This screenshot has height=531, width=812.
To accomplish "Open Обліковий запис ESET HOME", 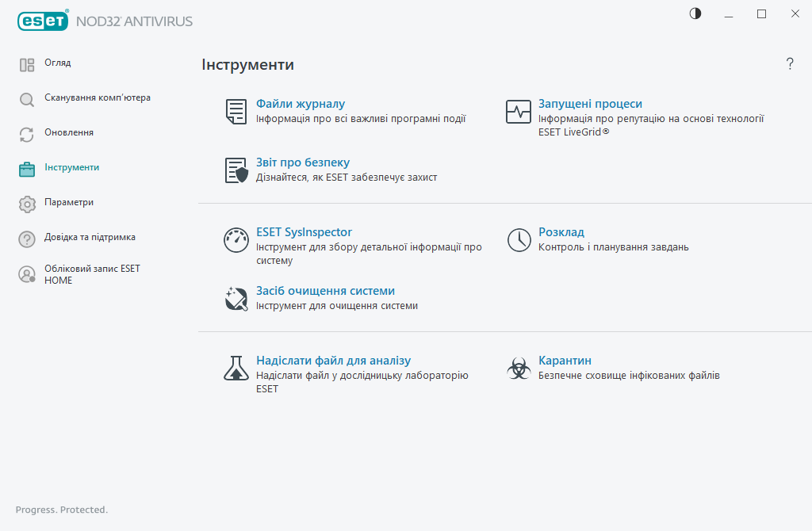I will click(91, 274).
